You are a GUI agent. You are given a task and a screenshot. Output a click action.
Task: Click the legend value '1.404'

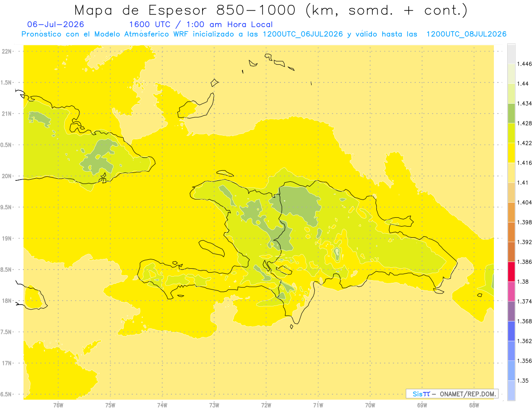[524, 202]
